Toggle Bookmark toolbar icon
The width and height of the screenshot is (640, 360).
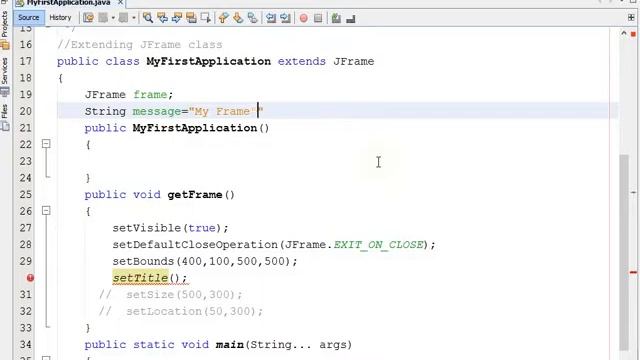click(x=253, y=18)
